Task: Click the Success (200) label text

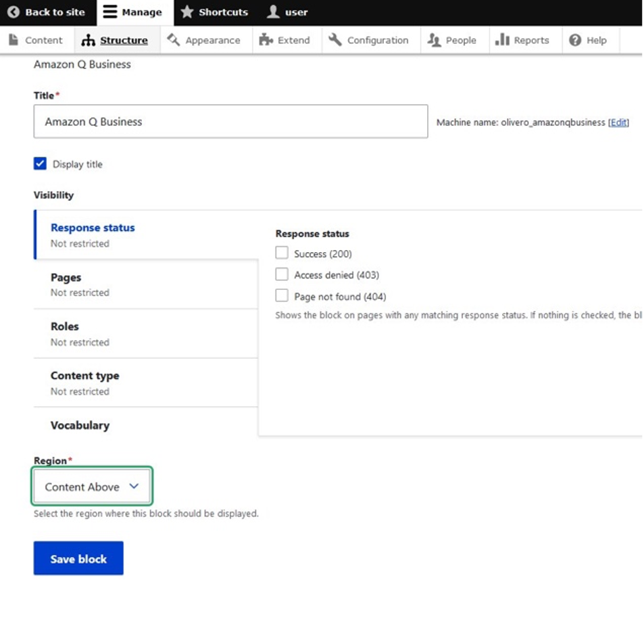Action: click(323, 254)
